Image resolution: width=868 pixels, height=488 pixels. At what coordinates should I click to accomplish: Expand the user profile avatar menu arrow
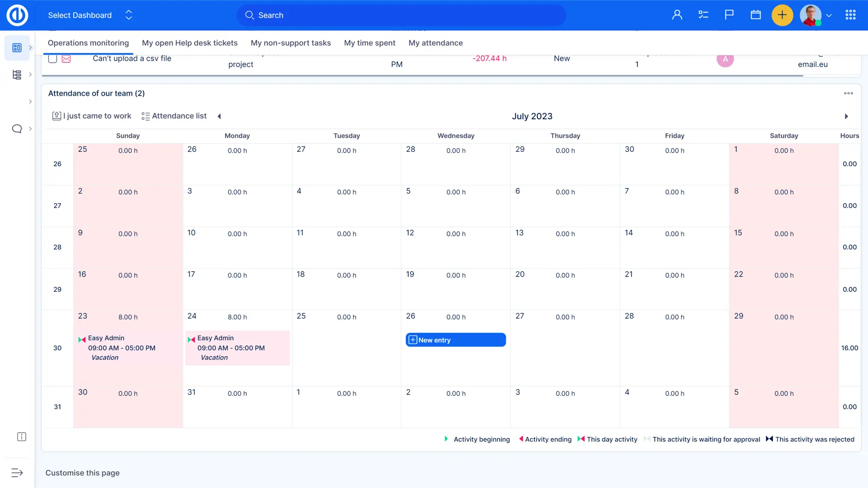pyautogui.click(x=829, y=15)
